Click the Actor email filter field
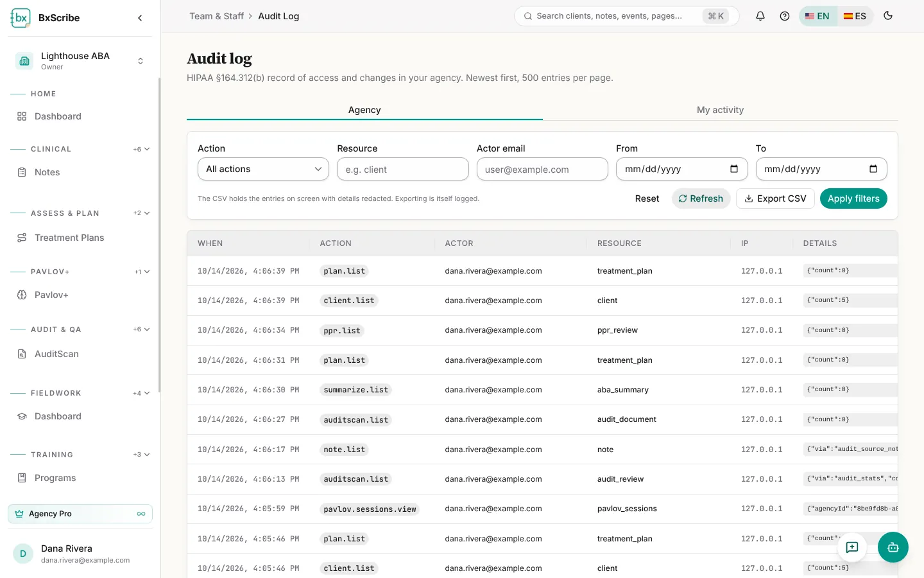The height and width of the screenshot is (578, 924). point(542,170)
